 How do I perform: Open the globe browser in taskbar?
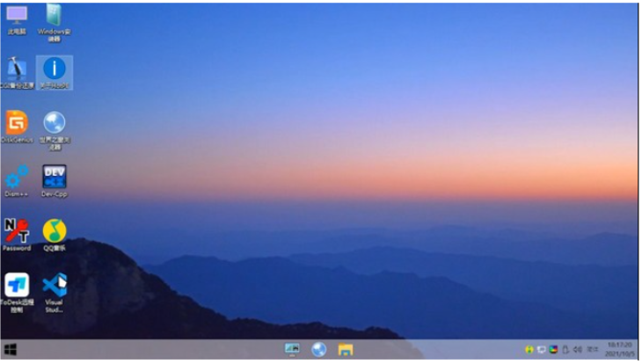pyautogui.click(x=318, y=349)
